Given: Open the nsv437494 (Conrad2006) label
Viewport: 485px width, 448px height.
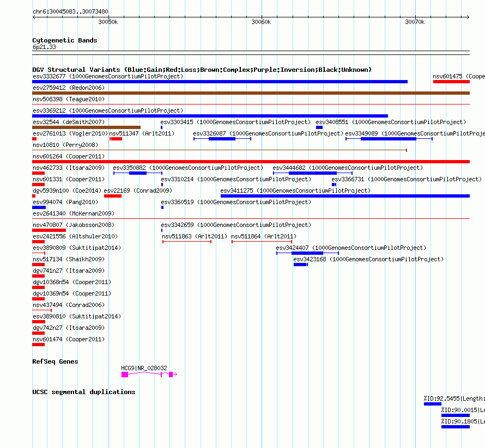Looking at the screenshot, I should pos(69,305).
